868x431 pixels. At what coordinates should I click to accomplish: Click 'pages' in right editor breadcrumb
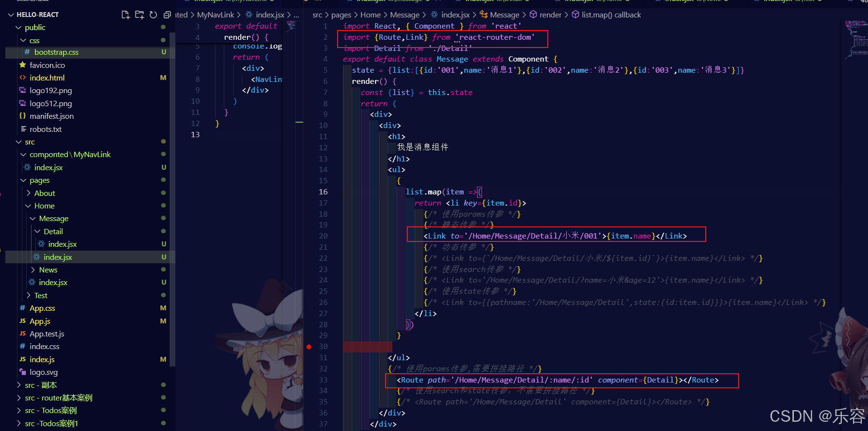(x=341, y=15)
